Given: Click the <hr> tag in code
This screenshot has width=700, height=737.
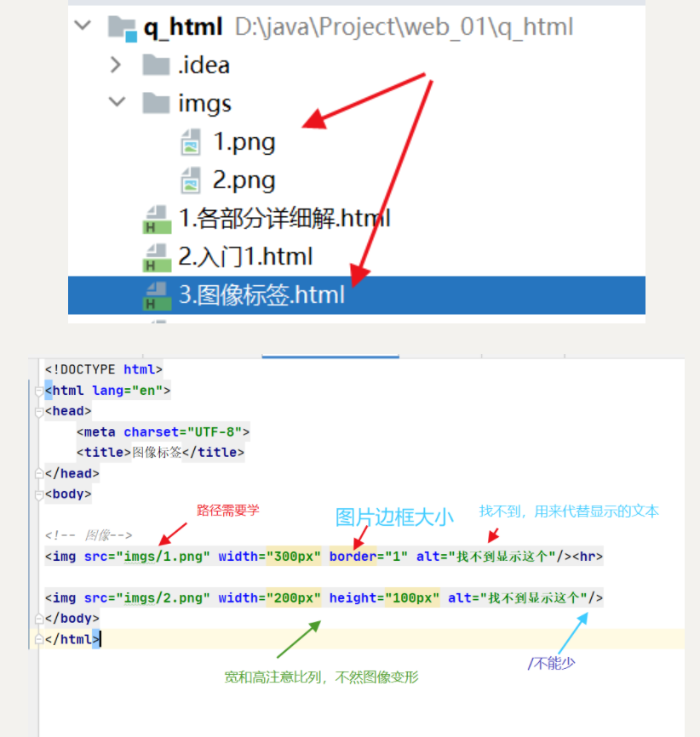Looking at the screenshot, I should point(588,557).
